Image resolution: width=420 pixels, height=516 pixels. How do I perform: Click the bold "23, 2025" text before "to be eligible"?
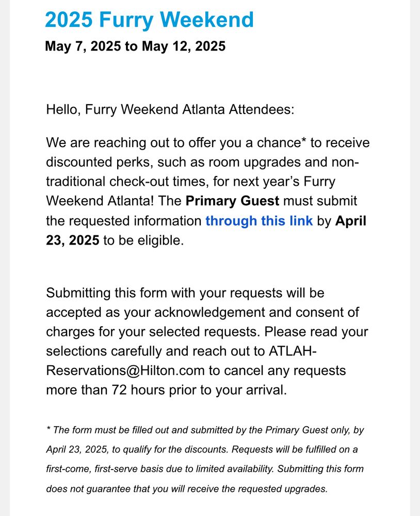pyautogui.click(x=73, y=240)
